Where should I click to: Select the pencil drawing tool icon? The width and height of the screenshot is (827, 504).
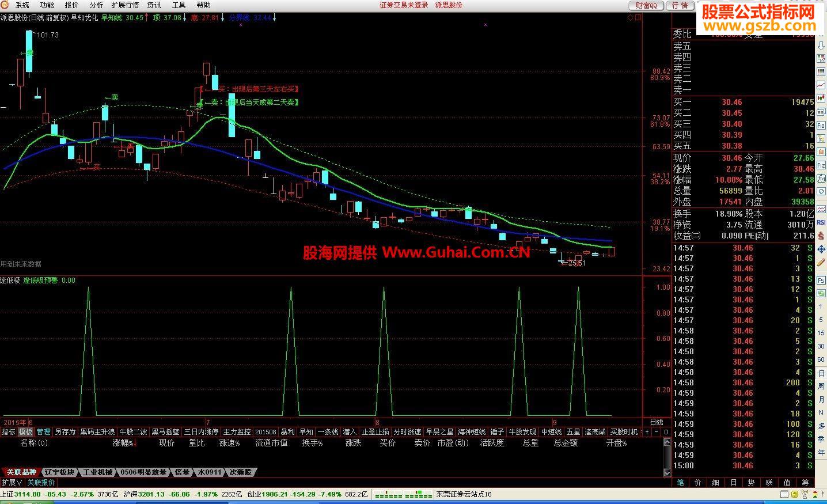point(821,261)
